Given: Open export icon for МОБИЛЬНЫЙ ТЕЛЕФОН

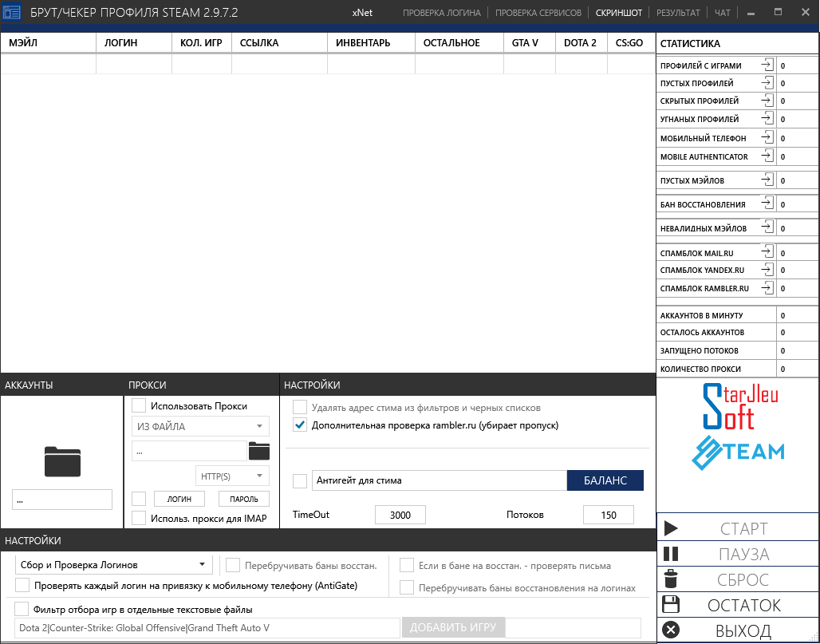Looking at the screenshot, I should (x=767, y=137).
